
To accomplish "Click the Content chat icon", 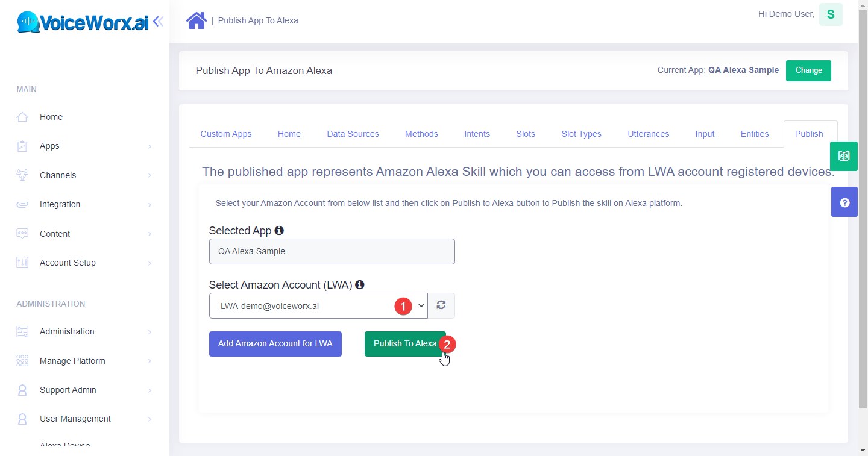I will click(x=22, y=234).
